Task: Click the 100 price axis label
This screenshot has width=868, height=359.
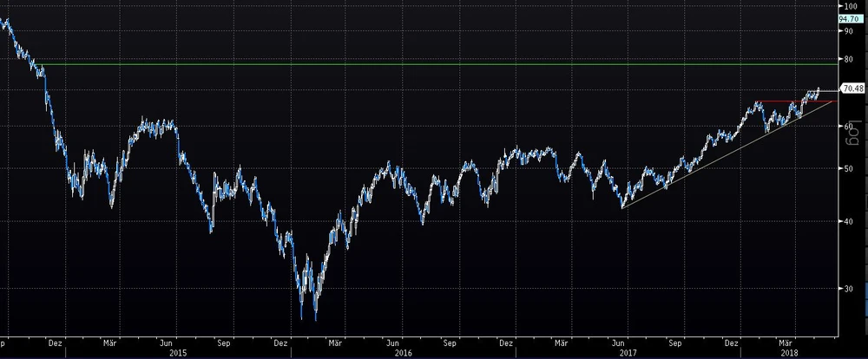Action: (x=851, y=5)
